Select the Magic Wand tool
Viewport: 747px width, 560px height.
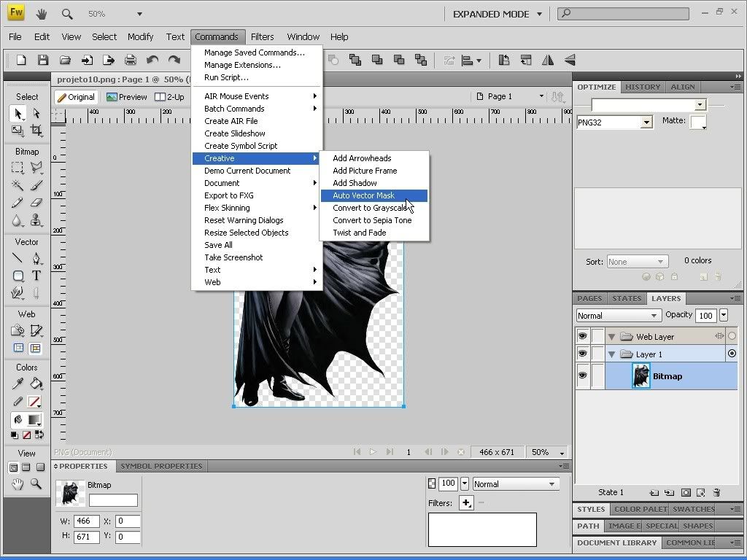18,184
